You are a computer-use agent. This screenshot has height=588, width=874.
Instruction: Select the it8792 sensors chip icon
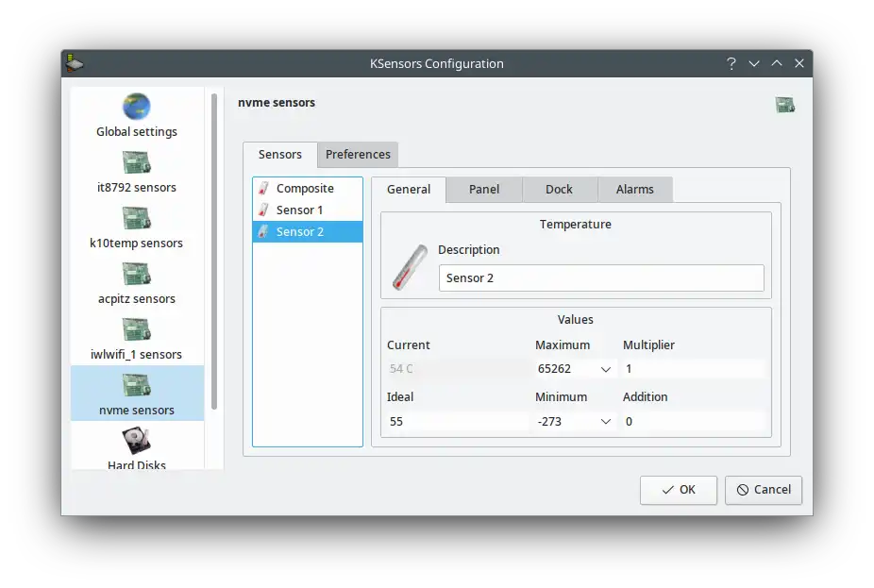point(137,162)
